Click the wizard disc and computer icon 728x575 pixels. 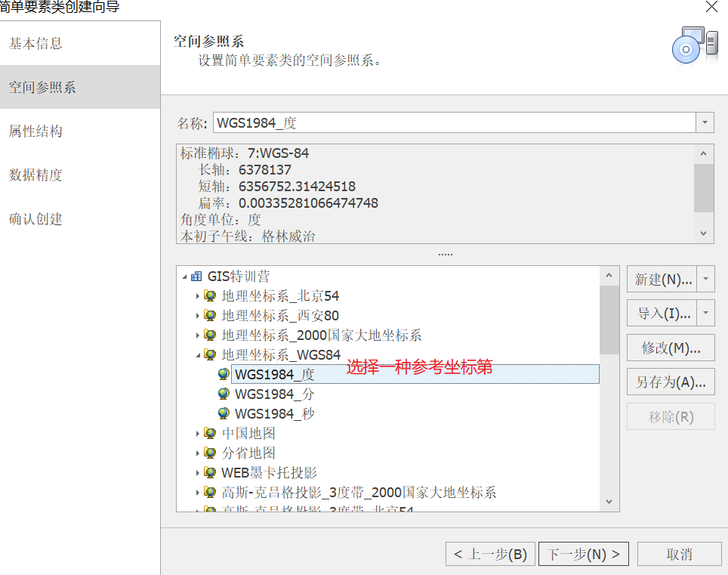coord(695,45)
